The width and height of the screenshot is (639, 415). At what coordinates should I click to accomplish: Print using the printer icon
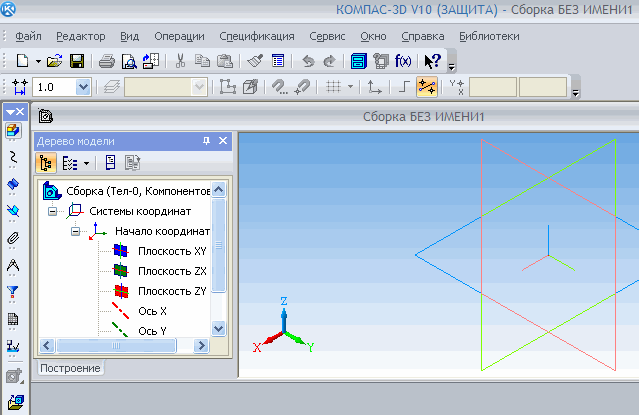pos(107,61)
